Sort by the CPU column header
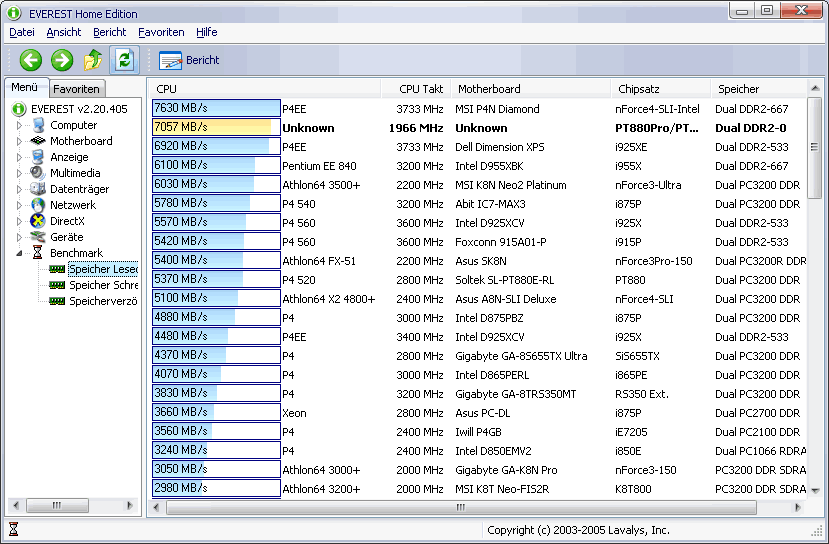 tap(264, 89)
